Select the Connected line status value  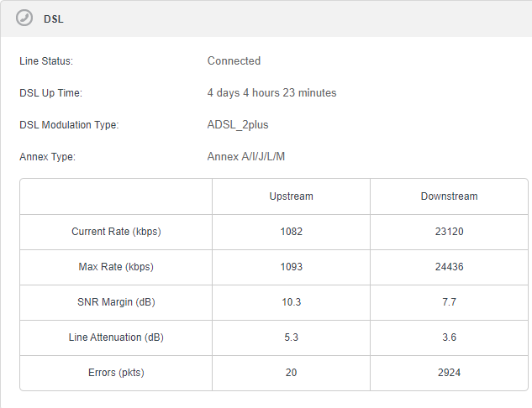(x=234, y=60)
